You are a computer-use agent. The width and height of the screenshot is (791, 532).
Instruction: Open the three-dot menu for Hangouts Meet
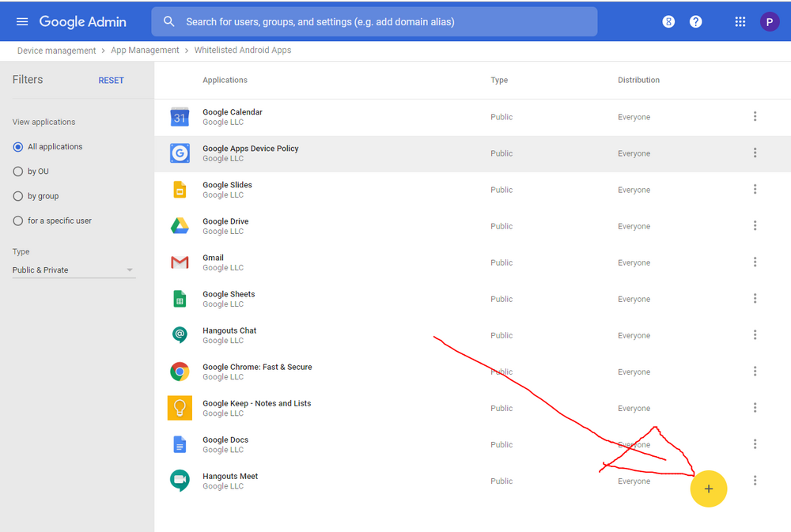coord(755,481)
